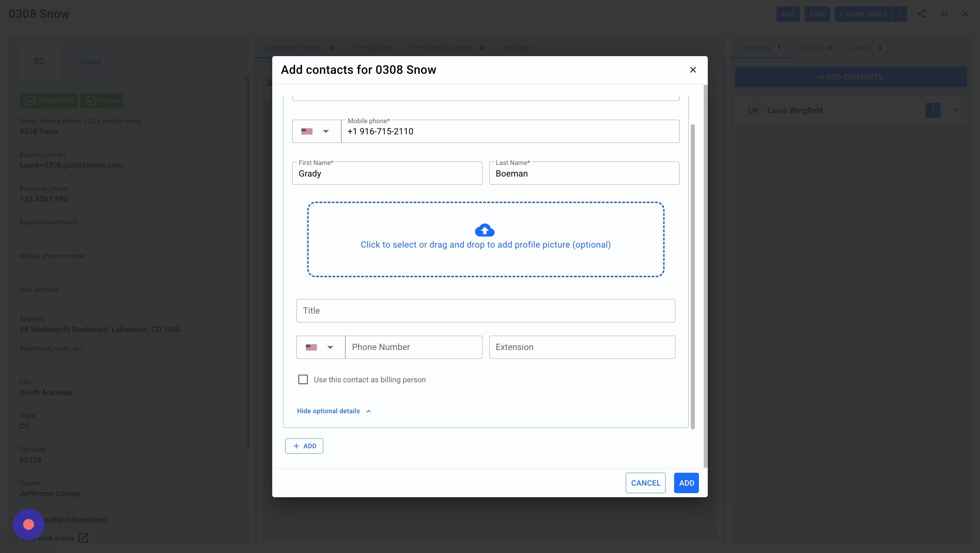Screen dimensions: 980x553
Task: Click the red record button icon
Action: [29, 524]
